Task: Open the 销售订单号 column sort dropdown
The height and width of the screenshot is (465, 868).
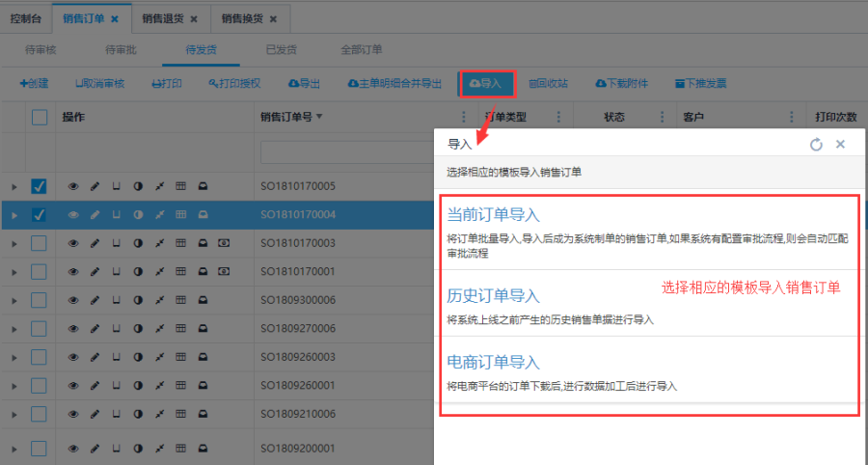Action: point(319,118)
